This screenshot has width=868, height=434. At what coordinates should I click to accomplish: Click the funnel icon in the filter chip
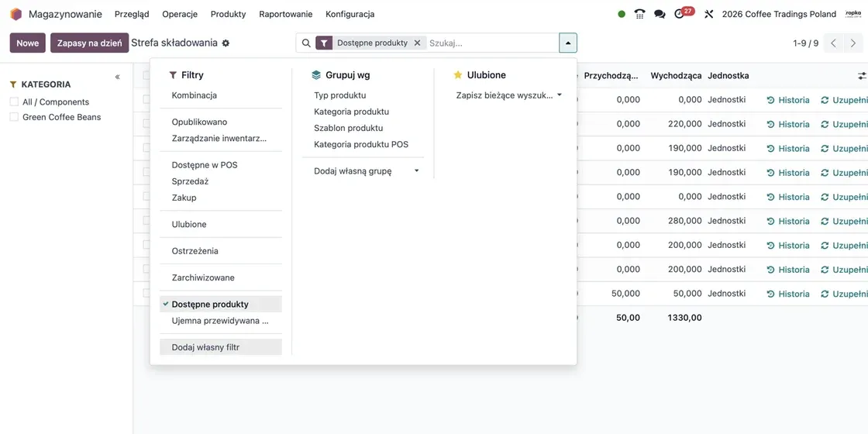[324, 43]
